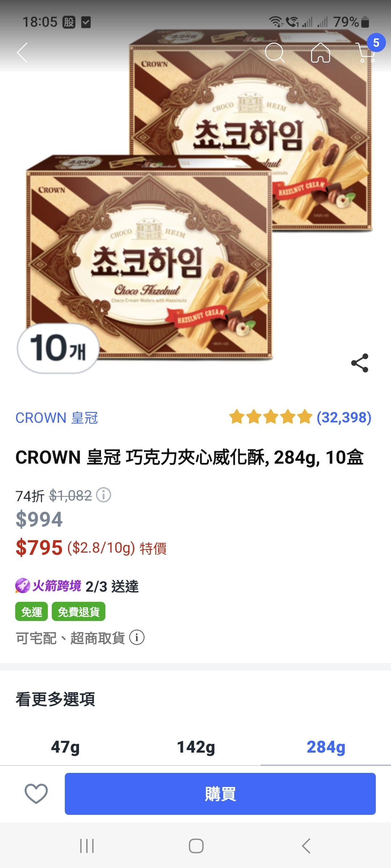Image resolution: width=391 pixels, height=868 pixels.
Task: Add product to wishlist with heart icon
Action: (36, 793)
